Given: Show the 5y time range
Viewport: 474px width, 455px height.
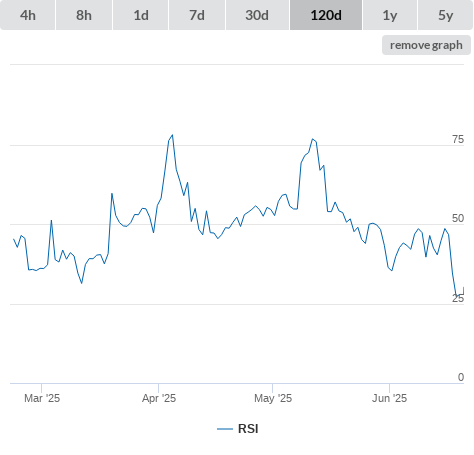Looking at the screenshot, I should pyautogui.click(x=445, y=15).
